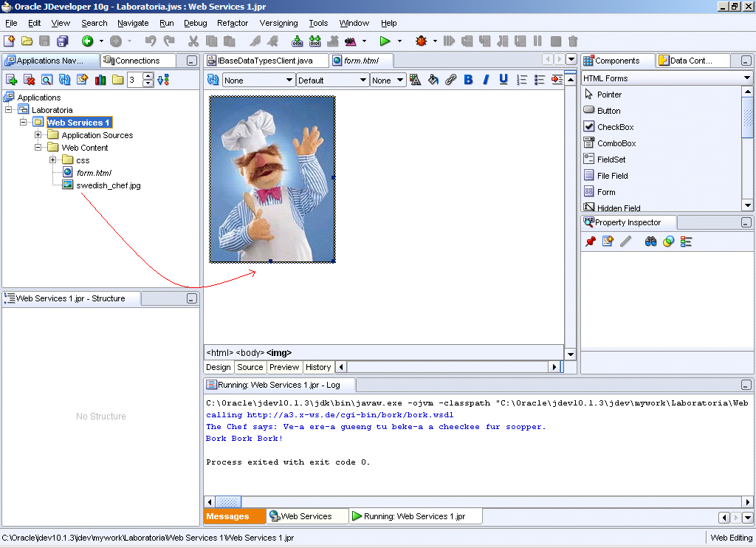Click the hyperlink chain icon
The width and height of the screenshot is (756, 548).
pos(451,80)
